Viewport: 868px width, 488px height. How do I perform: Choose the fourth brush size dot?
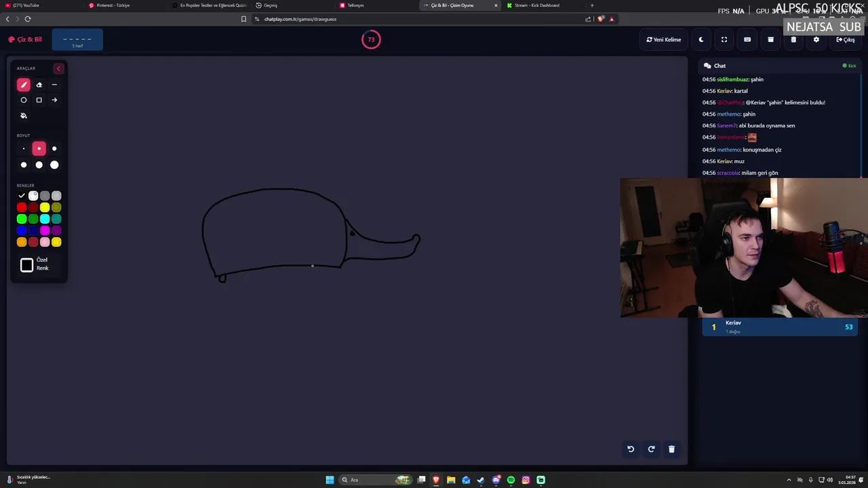point(24,165)
